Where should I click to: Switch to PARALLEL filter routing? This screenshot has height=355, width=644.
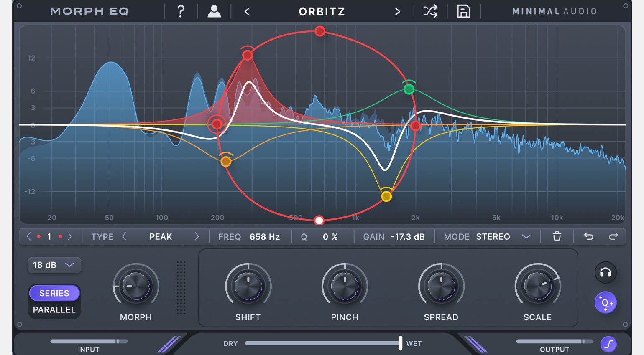(54, 310)
